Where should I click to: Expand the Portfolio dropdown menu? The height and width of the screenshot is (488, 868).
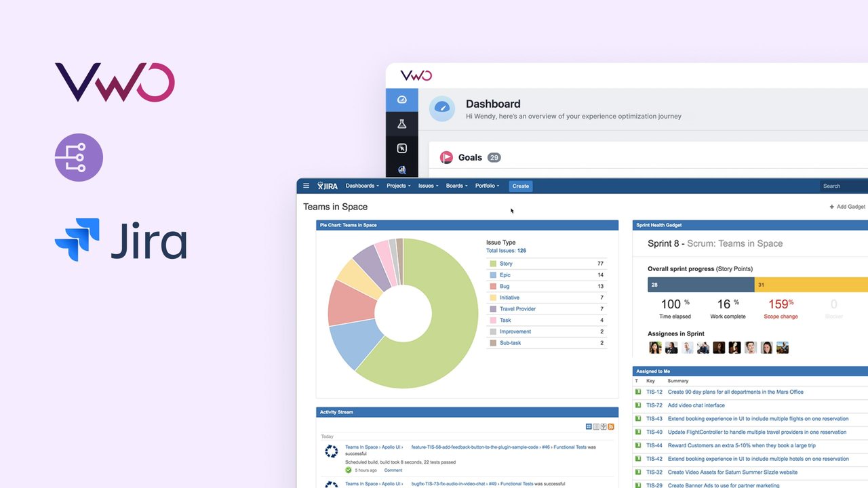[x=487, y=186]
